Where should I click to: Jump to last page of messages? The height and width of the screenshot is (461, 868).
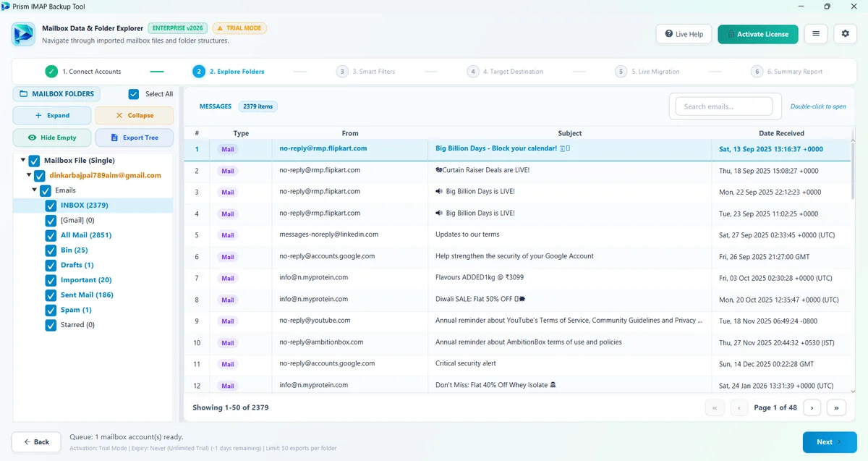click(836, 407)
